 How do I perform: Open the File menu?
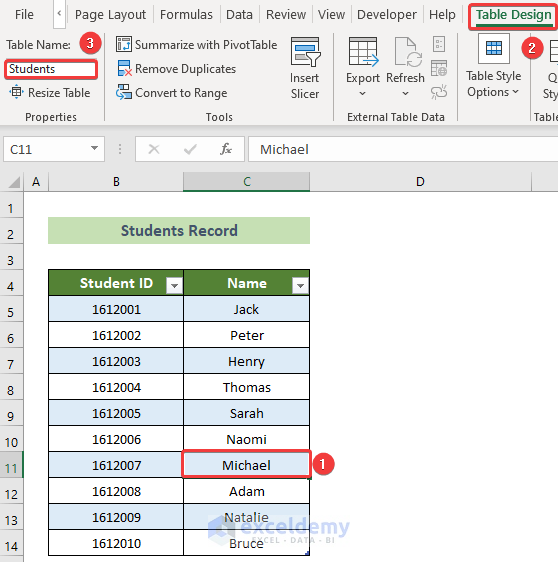24,15
